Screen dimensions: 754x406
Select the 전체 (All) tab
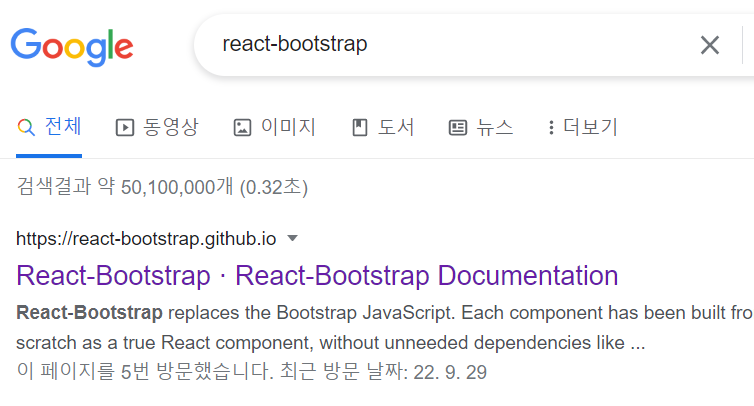click(x=49, y=127)
